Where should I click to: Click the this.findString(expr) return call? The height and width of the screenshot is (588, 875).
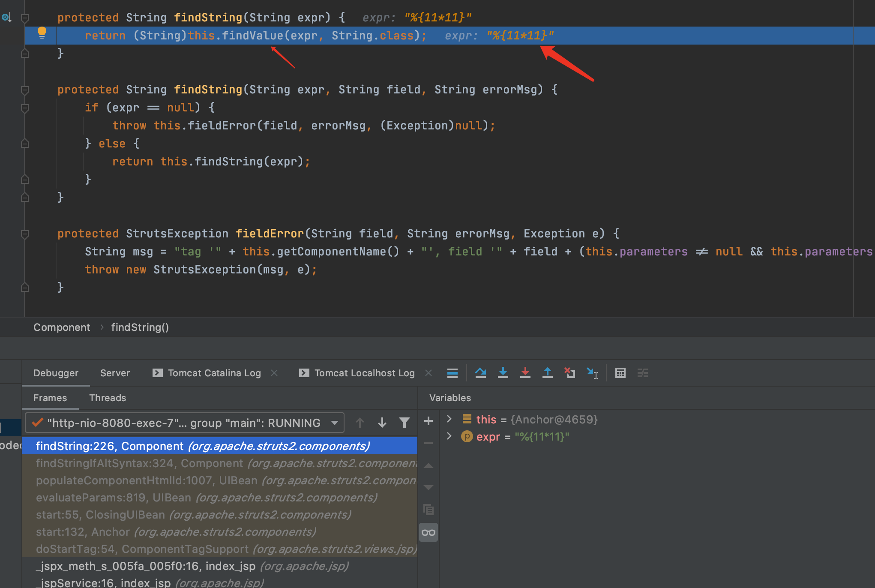point(231,162)
